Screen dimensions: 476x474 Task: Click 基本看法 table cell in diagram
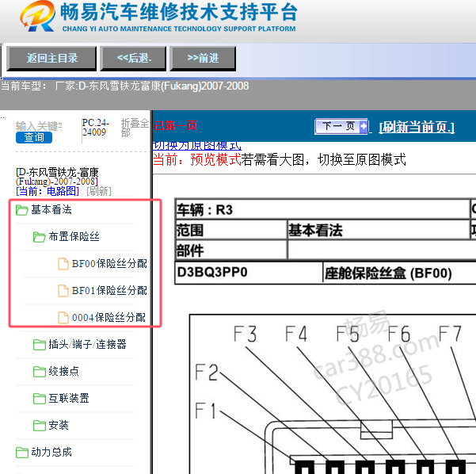[379, 230]
